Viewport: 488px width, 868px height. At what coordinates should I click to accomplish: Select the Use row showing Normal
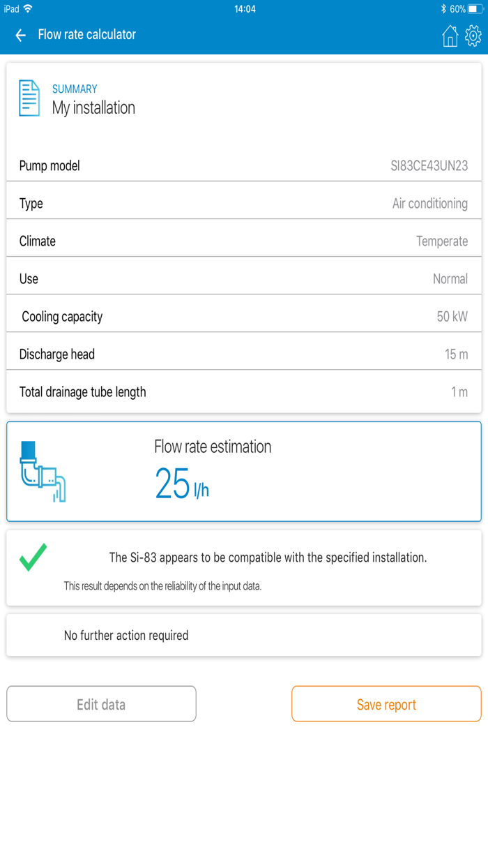point(244,278)
